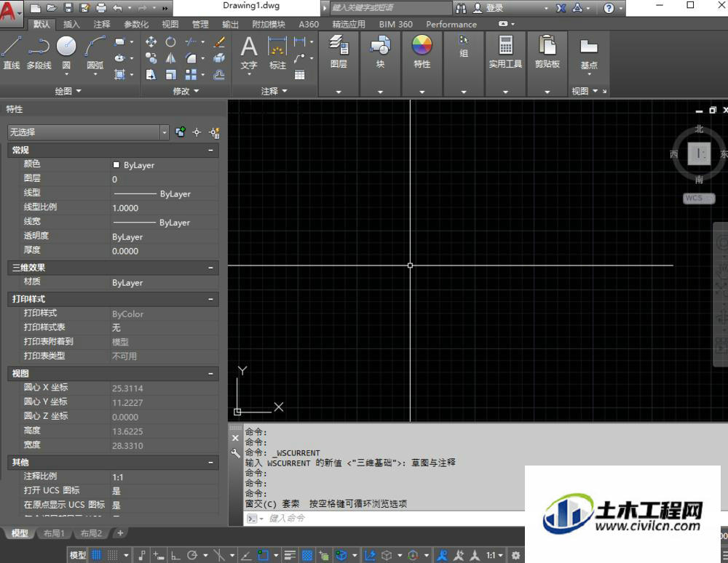Switch to the 参数化 ribbon tab
The image size is (728, 563).
pos(137,24)
